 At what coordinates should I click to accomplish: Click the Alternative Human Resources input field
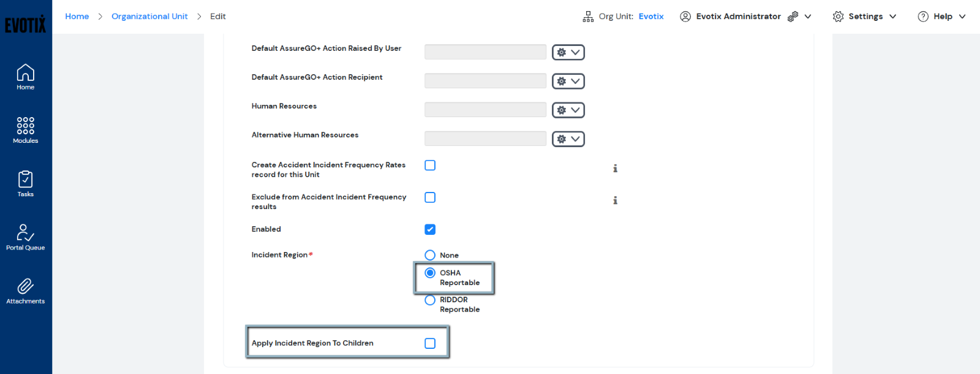point(485,139)
